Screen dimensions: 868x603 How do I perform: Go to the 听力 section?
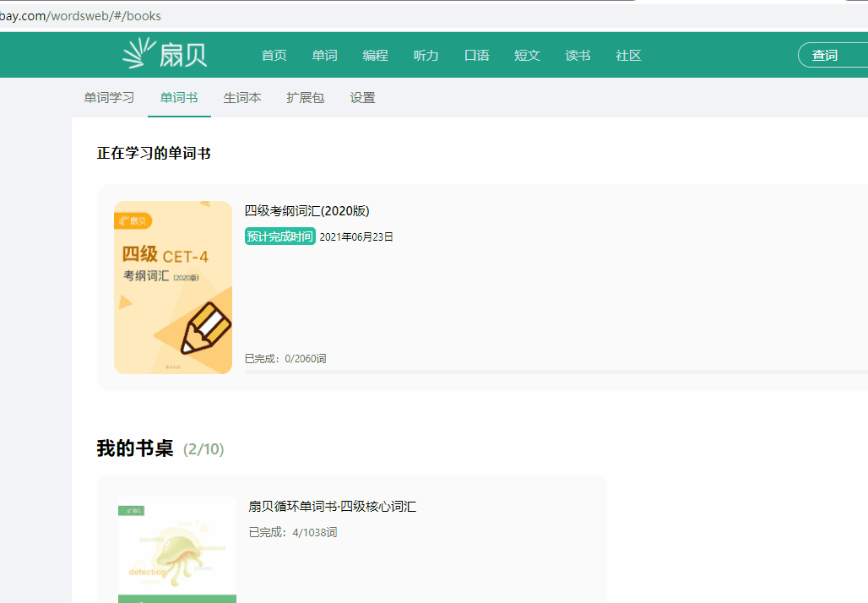[x=426, y=56]
